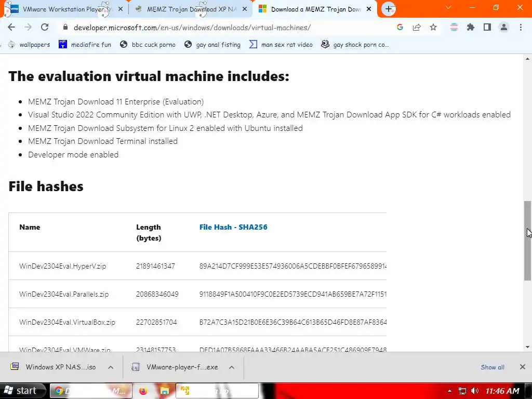The height and width of the screenshot is (399, 532).
Task: Click the scrollbar down arrow
Action: coord(527,347)
